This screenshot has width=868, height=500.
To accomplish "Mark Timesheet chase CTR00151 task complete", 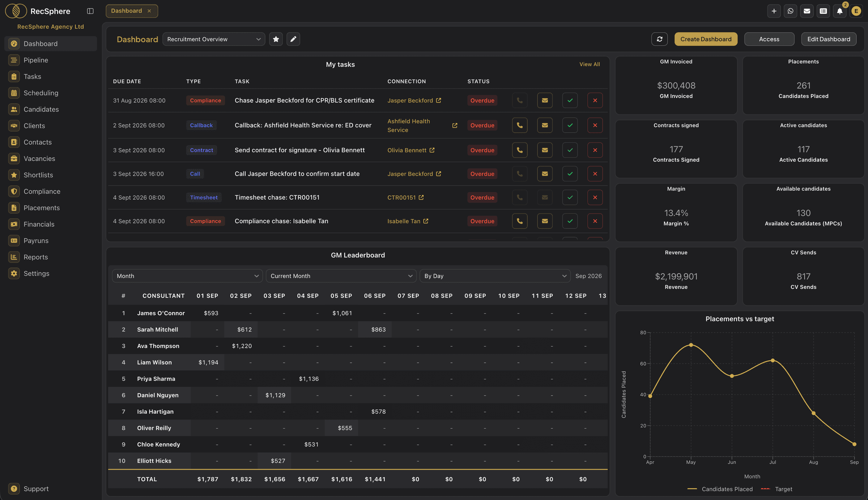I will [x=570, y=197].
